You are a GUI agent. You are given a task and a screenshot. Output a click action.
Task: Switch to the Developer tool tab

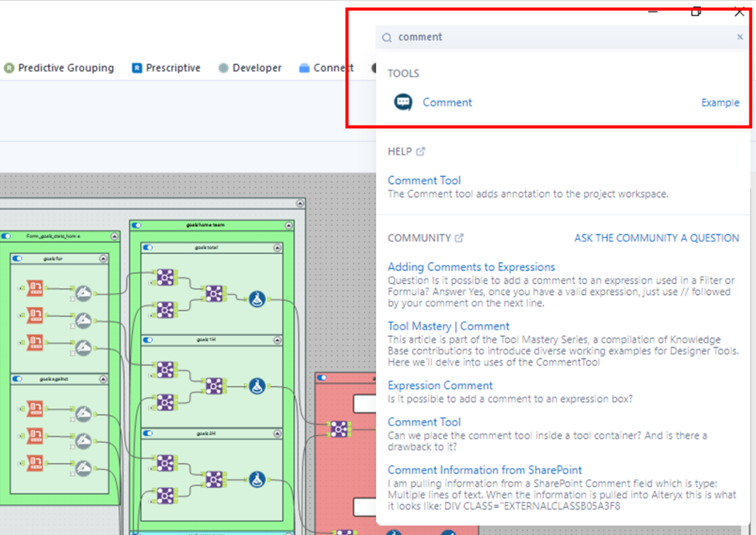pyautogui.click(x=250, y=68)
